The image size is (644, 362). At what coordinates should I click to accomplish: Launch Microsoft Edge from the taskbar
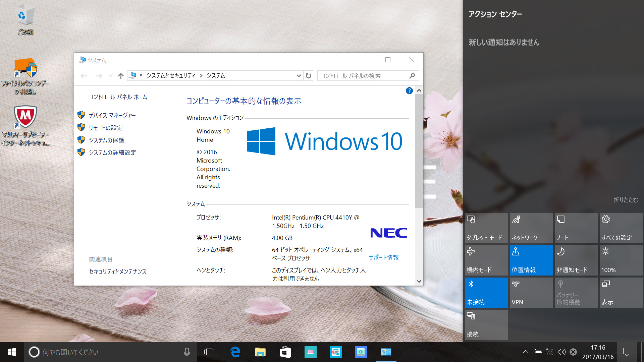coord(235,352)
